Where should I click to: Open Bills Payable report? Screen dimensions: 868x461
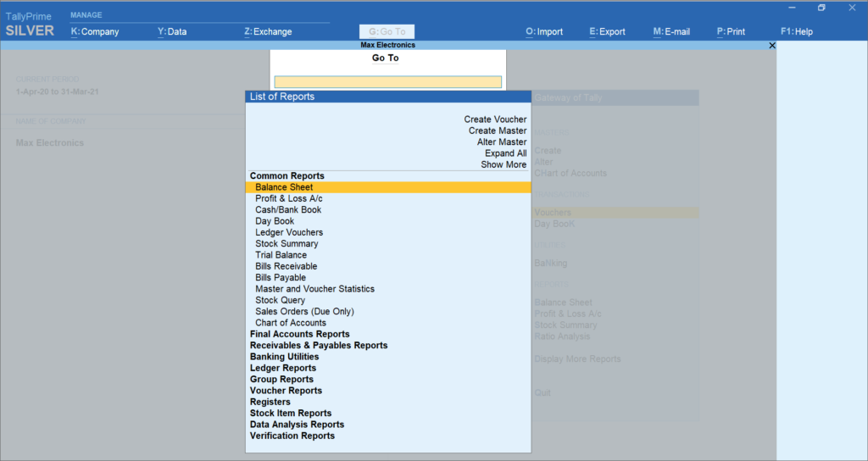pos(281,278)
